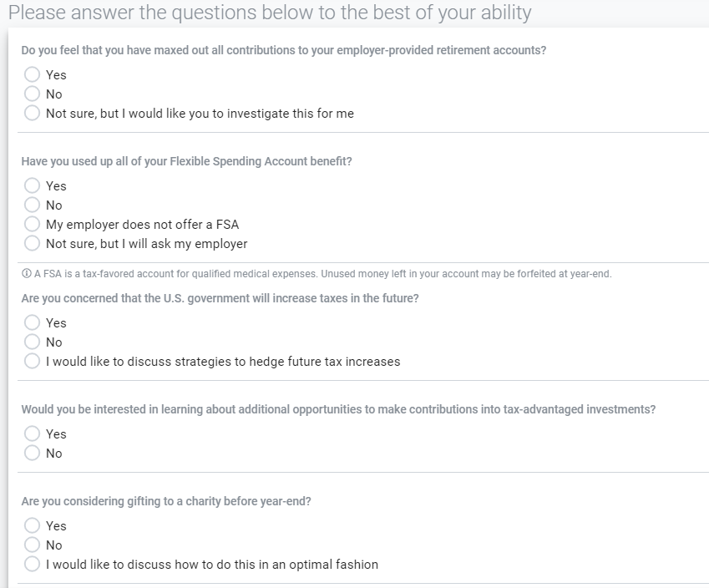709x588 pixels.
Task: Choose 'My employer does not offer a FSA'
Action: pyautogui.click(x=32, y=224)
